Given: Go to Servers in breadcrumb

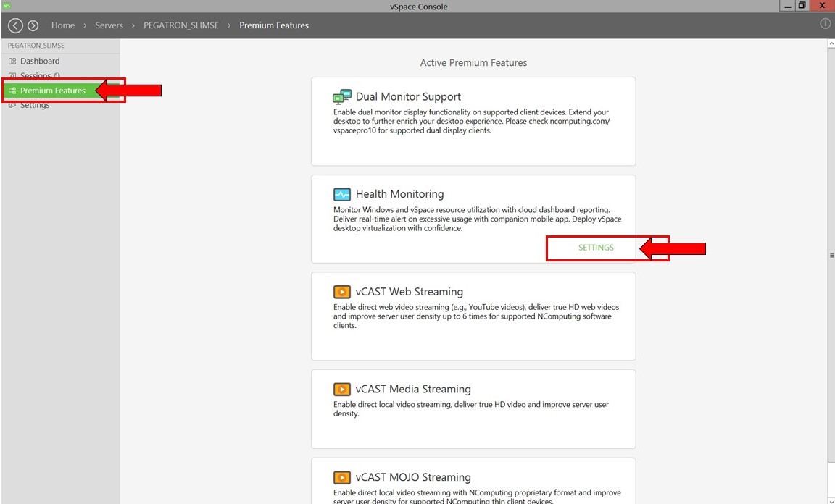Looking at the screenshot, I should click(109, 25).
